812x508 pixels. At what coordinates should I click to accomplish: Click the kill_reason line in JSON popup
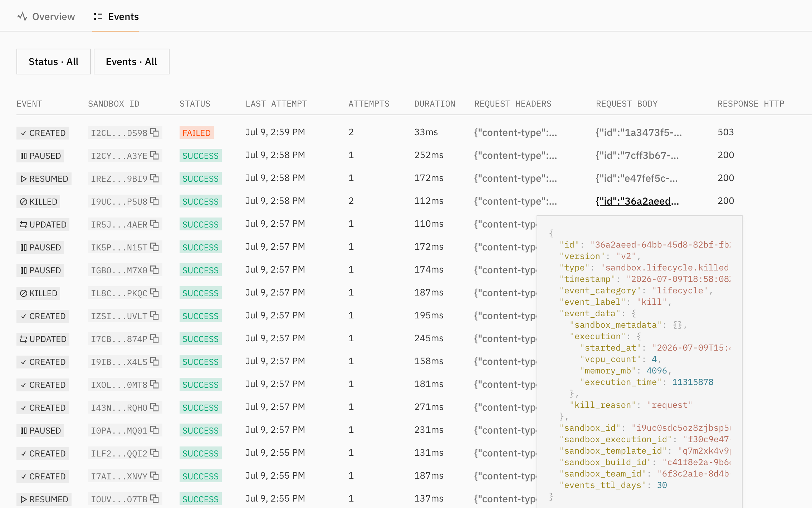point(631,405)
